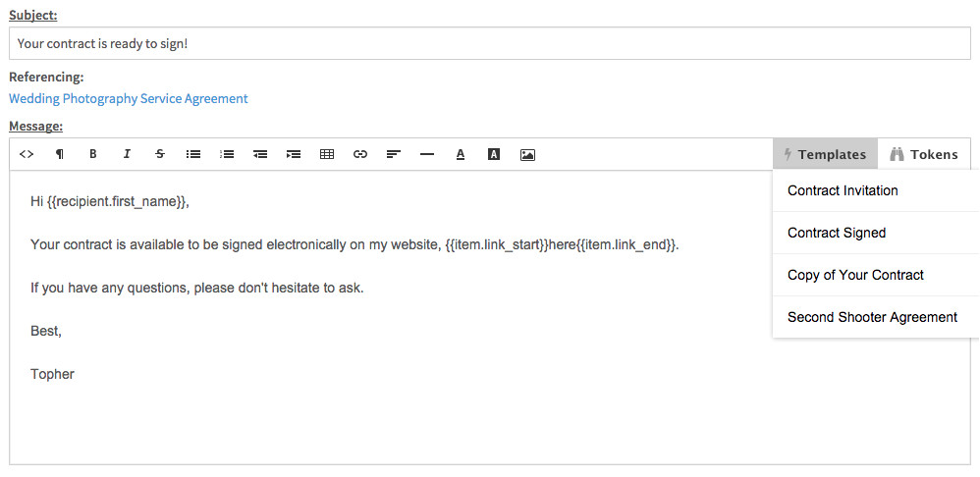Indent the selected text

tap(294, 154)
